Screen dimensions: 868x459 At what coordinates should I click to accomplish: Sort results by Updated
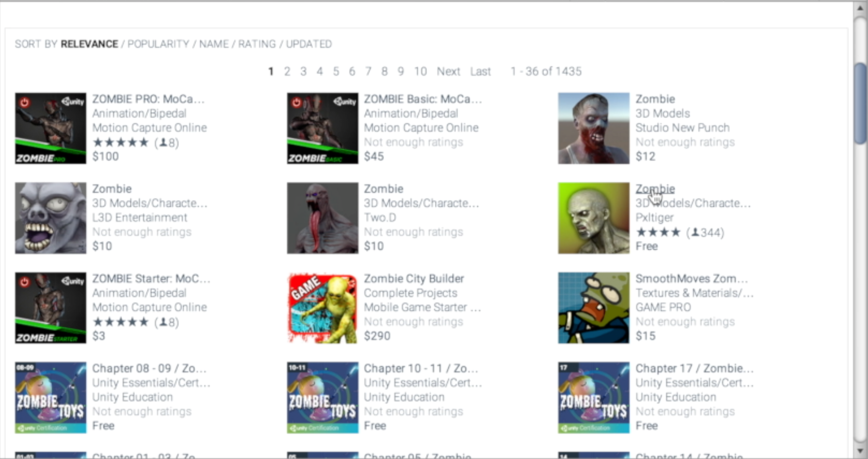click(x=309, y=44)
